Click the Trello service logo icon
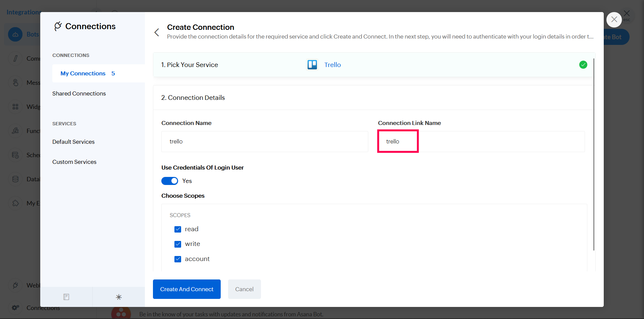Image resolution: width=644 pixels, height=319 pixels. pos(312,65)
